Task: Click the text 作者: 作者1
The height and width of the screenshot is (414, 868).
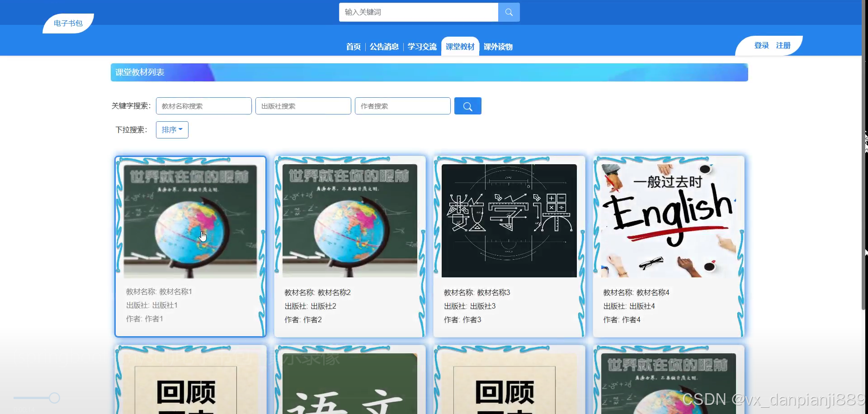Action: click(145, 319)
